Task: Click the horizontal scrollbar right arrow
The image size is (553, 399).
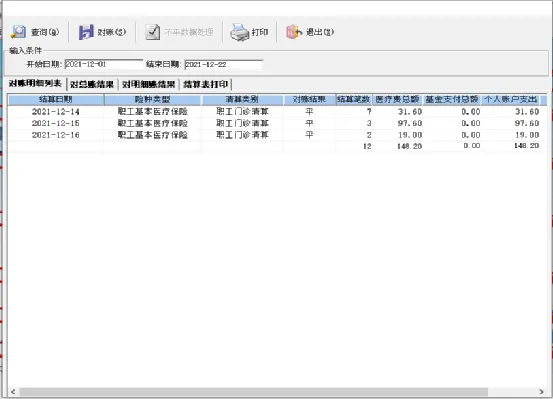Action: point(541,392)
